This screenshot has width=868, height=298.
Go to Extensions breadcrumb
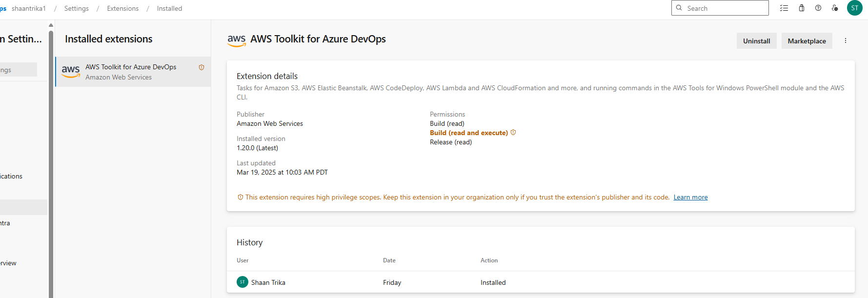tap(123, 8)
